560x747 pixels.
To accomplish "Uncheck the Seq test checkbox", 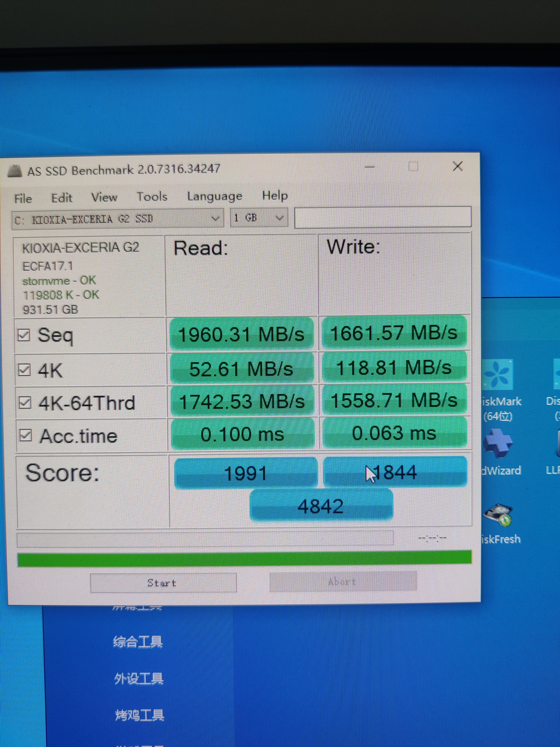I will coord(24,335).
